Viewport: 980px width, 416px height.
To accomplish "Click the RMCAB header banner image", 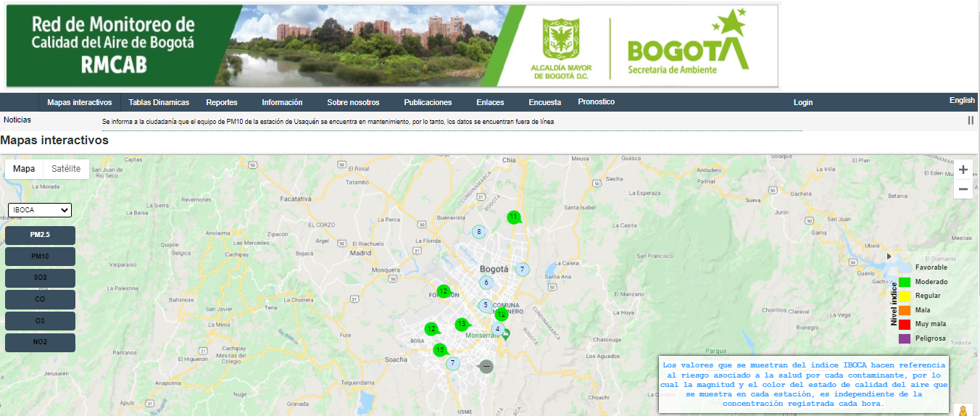I will [392, 46].
